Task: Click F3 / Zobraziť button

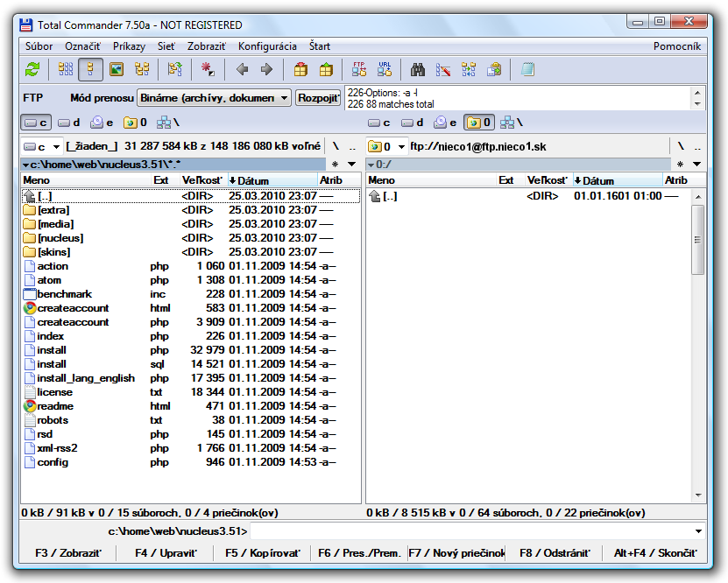Action: coord(68,553)
